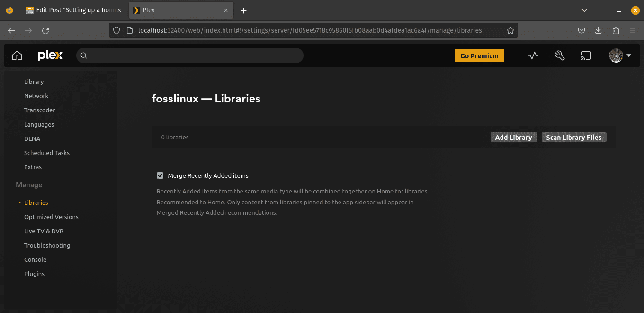Open Extras settings in sidebar
Viewport: 644px width, 313px height.
33,167
